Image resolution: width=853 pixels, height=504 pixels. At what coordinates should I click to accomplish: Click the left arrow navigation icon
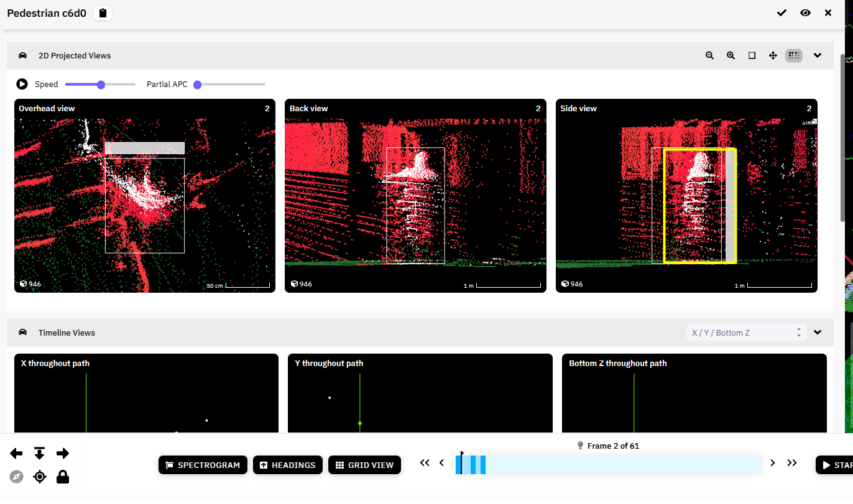coord(16,454)
